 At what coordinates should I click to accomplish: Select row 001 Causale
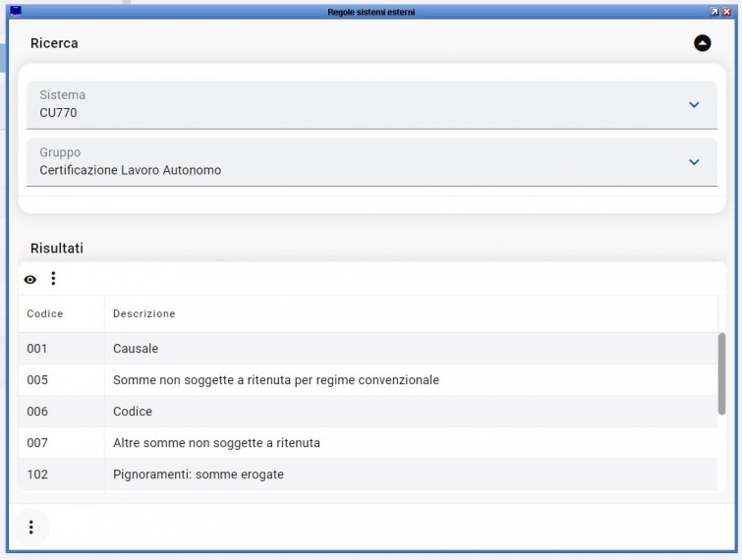[x=368, y=349]
